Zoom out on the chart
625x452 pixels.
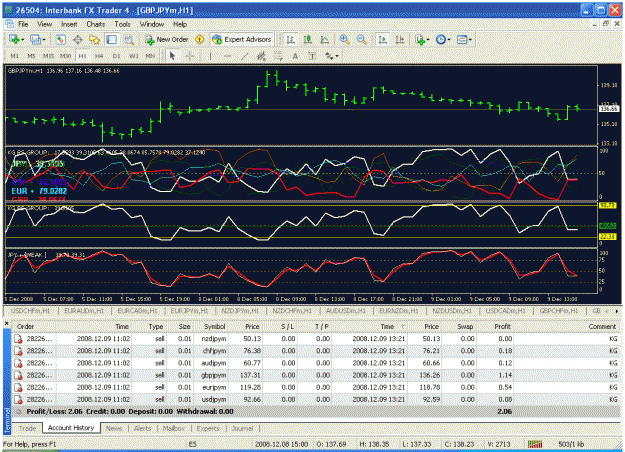(362, 39)
